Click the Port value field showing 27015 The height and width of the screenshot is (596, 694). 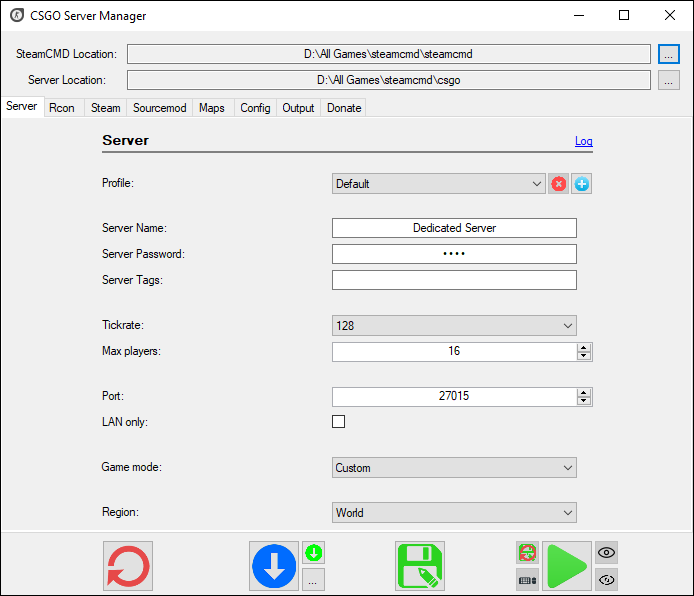(x=454, y=396)
